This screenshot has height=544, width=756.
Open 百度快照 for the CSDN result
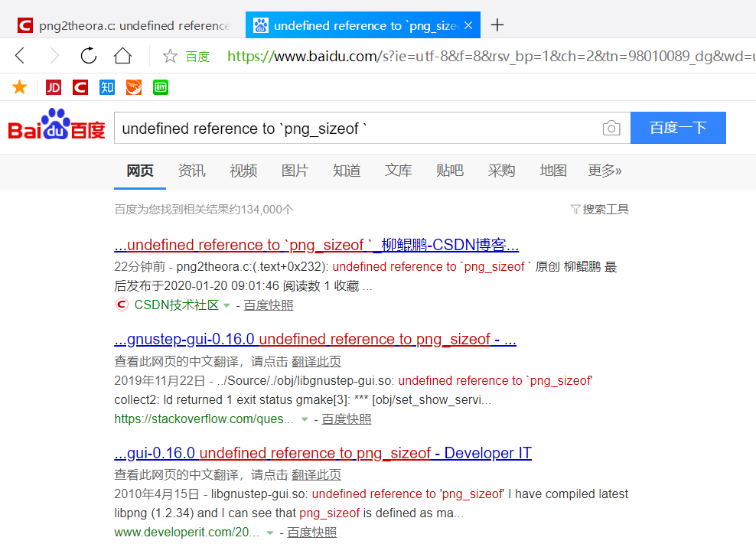pos(269,305)
